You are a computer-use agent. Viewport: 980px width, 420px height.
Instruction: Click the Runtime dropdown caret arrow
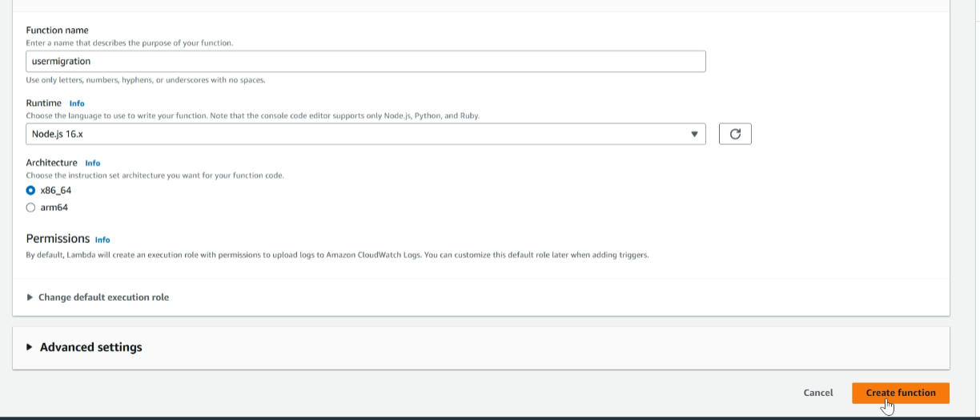(694, 134)
